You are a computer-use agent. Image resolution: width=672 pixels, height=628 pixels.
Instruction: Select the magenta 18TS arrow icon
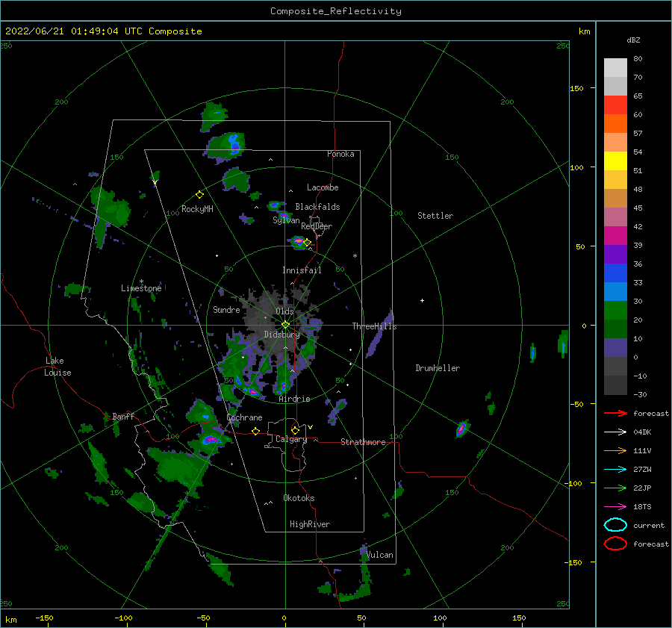pos(615,507)
